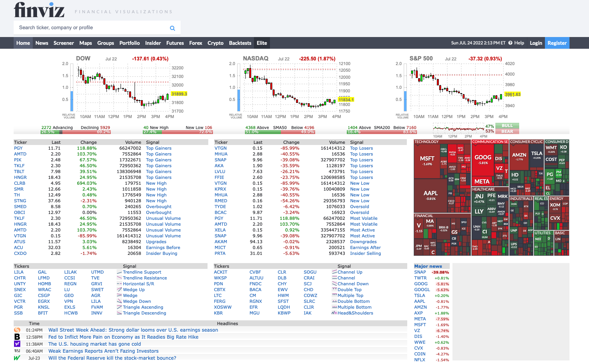Open Wedge Down pattern icon
Image resolution: width=589 pixels, height=364 pixels.
pyautogui.click(x=119, y=301)
